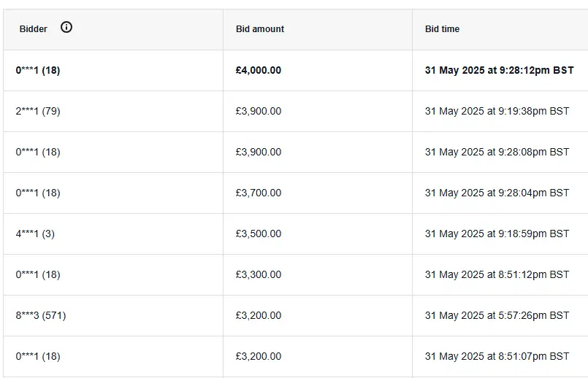588x378 pixels.
Task: Click bidder 2***1 (79)
Action: 38,112
